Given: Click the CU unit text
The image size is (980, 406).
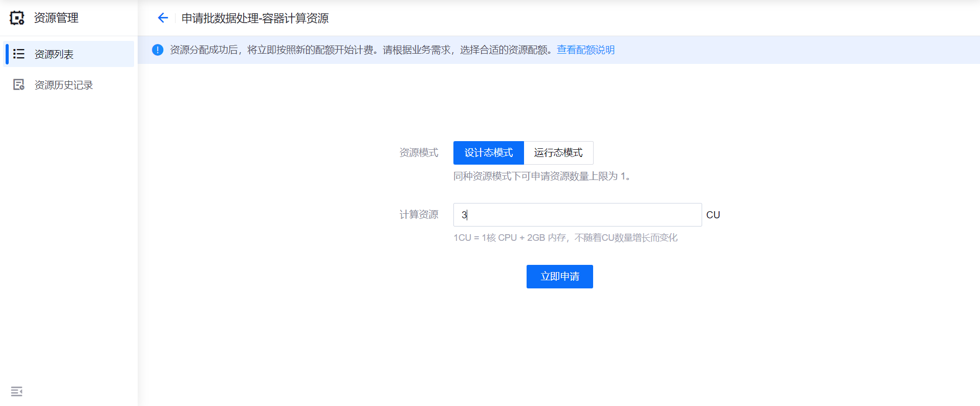Looking at the screenshot, I should pyautogui.click(x=713, y=215).
